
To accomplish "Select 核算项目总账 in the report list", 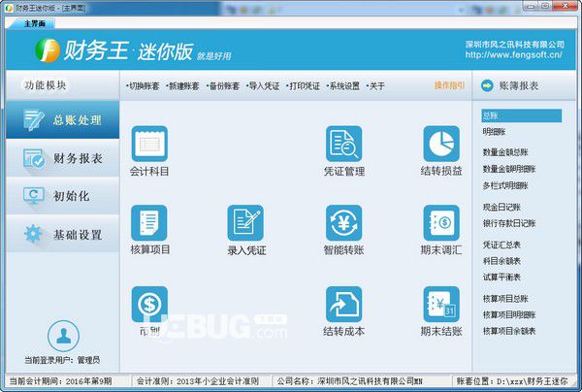I will [x=505, y=299].
